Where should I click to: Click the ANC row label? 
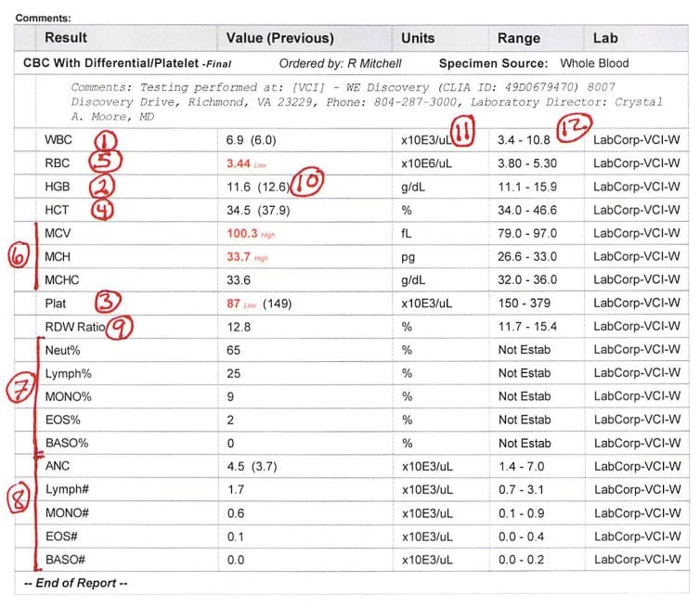click(58, 466)
